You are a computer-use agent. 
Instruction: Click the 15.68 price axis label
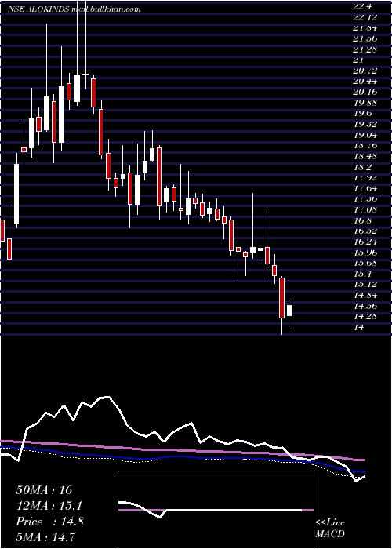coord(365,264)
